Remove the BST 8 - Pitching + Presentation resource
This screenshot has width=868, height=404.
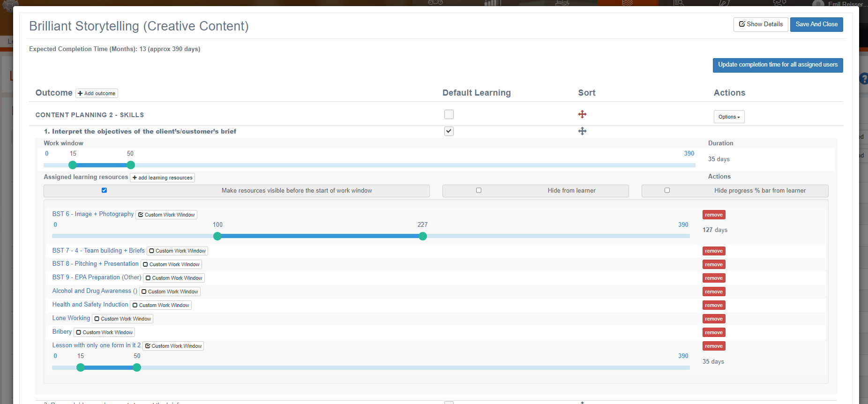(714, 264)
